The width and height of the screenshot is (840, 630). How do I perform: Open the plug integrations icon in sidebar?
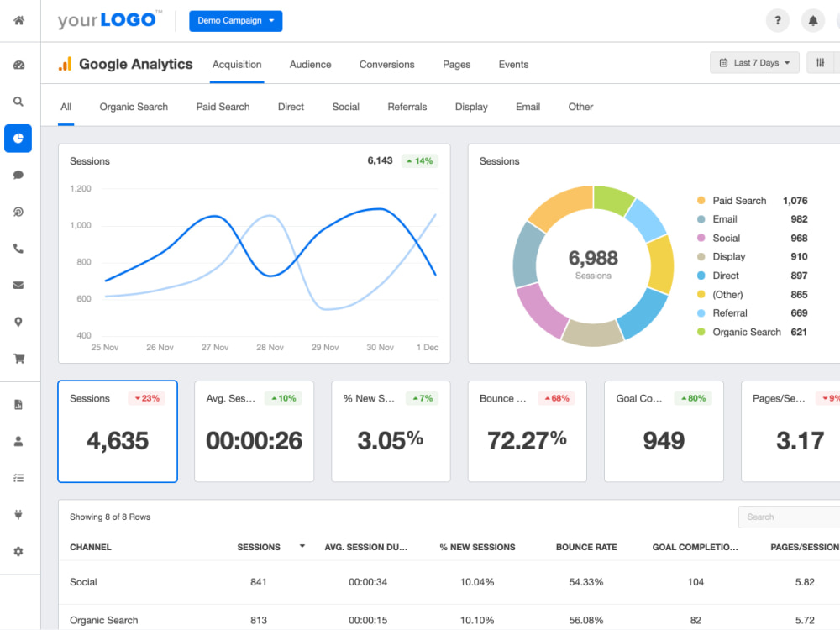coord(18,514)
